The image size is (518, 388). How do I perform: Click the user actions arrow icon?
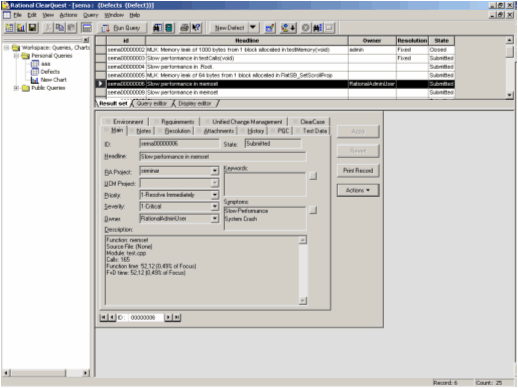point(288,28)
